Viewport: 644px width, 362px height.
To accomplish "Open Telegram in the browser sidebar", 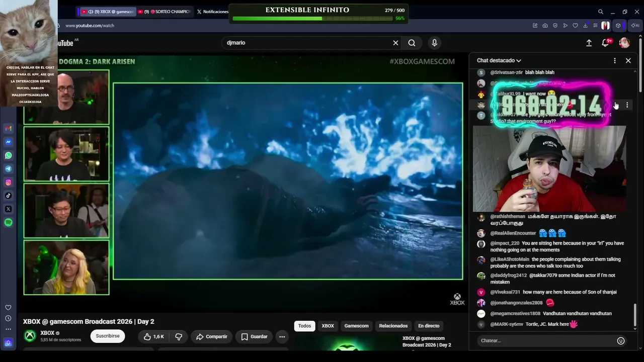I will pos(8,169).
